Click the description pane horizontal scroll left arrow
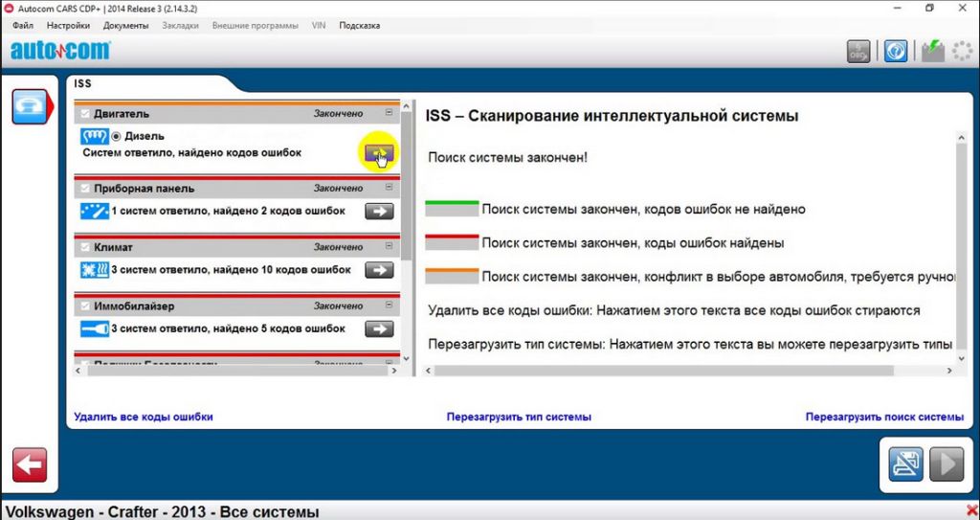980x520 pixels. 428,371
